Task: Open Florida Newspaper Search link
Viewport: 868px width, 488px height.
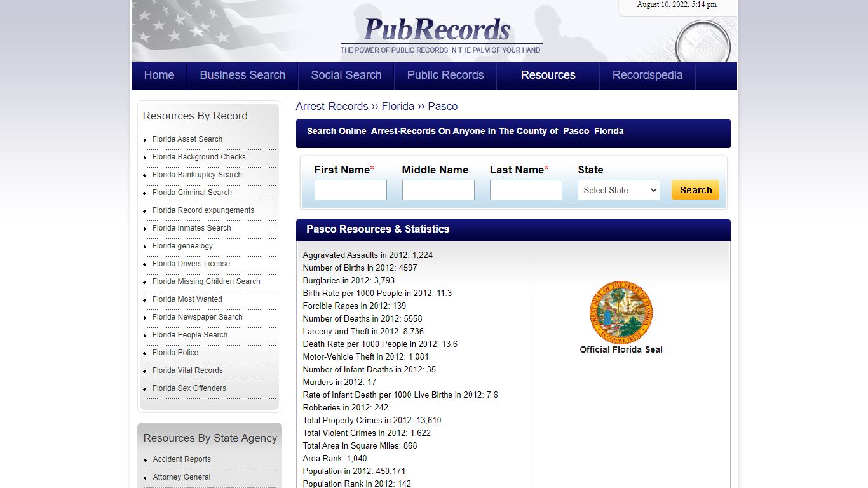Action: 198,317
